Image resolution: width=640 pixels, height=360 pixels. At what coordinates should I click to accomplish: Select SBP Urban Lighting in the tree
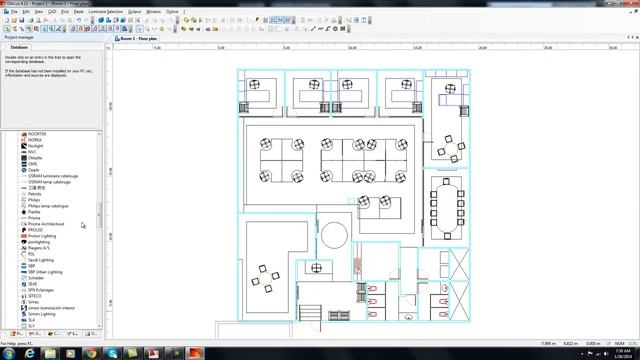45,272
